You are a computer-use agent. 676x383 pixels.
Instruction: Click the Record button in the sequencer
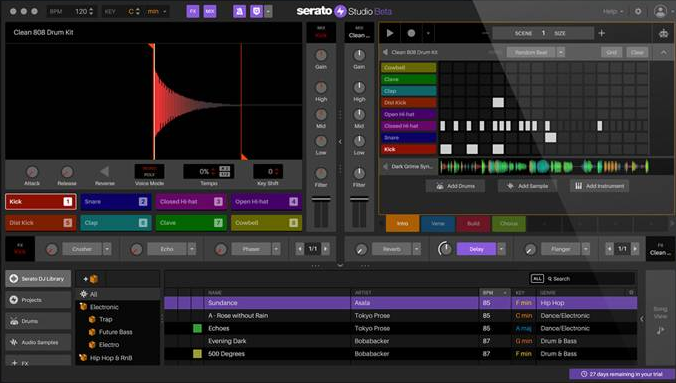click(411, 33)
